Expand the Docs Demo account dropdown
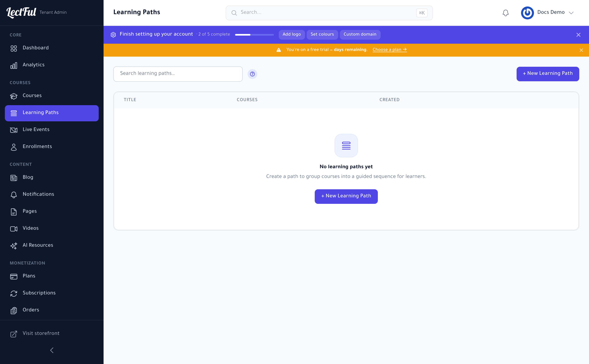The height and width of the screenshot is (364, 589). tap(571, 13)
